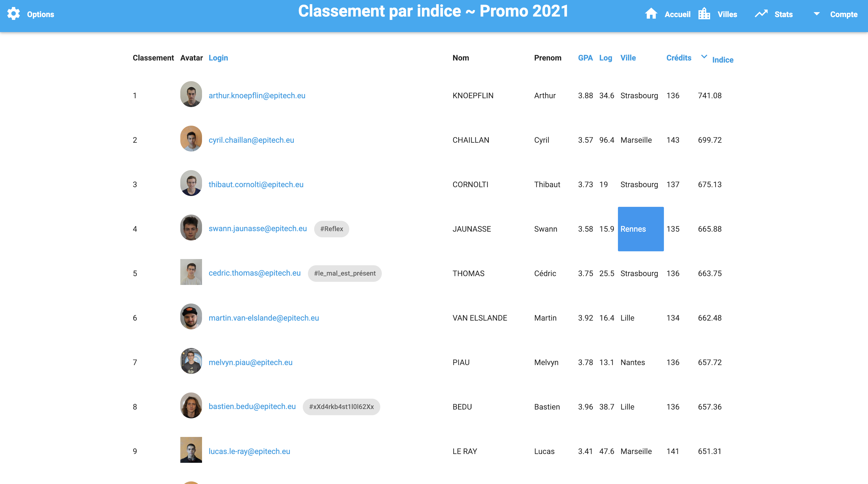Sort by the Ville column header
The width and height of the screenshot is (868, 484).
[628, 58]
